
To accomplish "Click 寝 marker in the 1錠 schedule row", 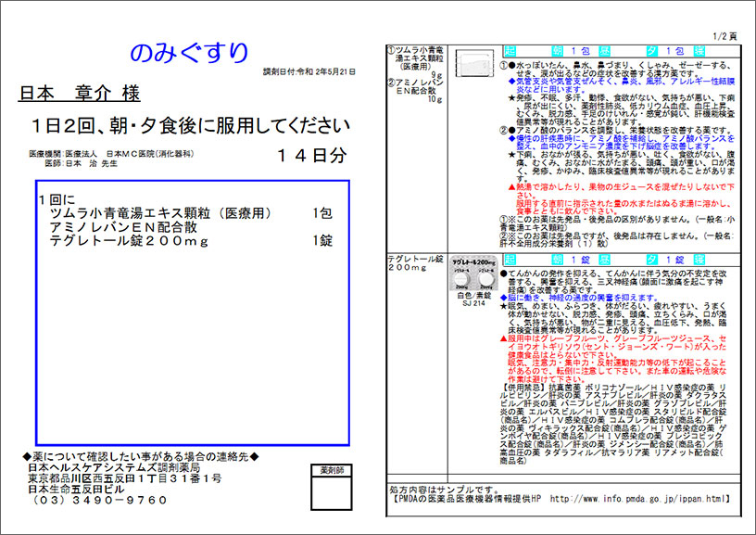I will click(699, 260).
